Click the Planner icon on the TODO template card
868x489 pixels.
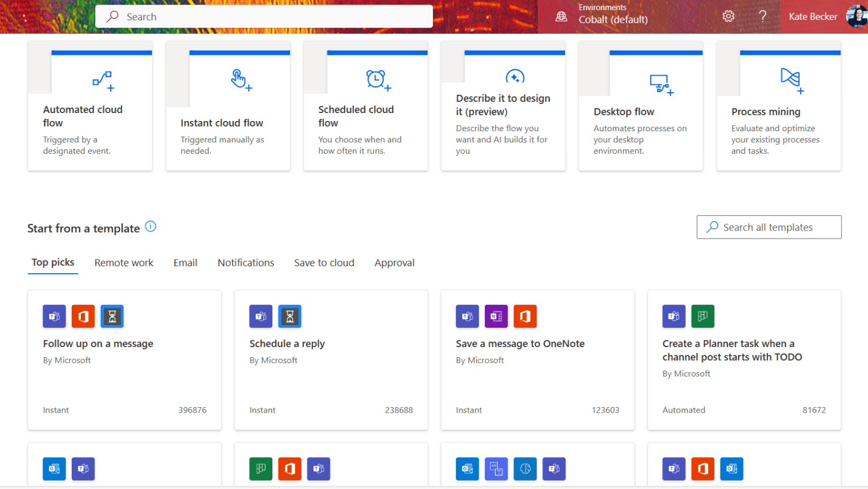[x=702, y=316]
